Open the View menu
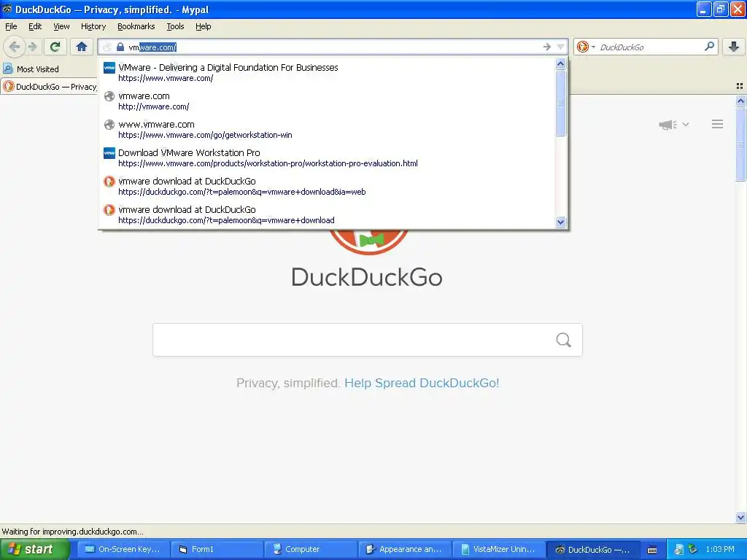The height and width of the screenshot is (560, 747). (x=61, y=27)
